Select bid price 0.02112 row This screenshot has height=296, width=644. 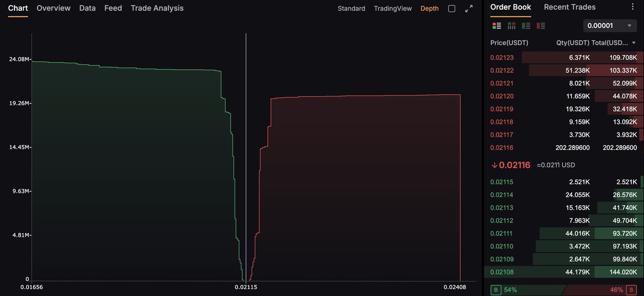(x=564, y=220)
